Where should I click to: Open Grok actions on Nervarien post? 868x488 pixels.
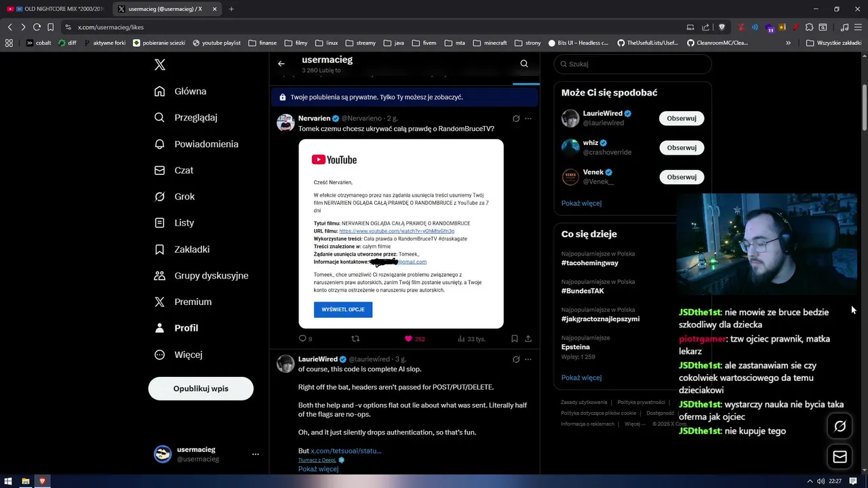coord(516,119)
